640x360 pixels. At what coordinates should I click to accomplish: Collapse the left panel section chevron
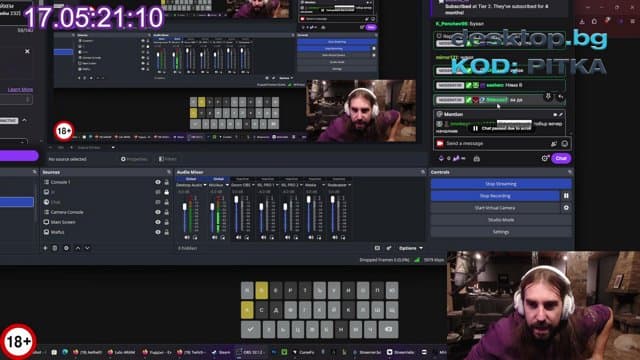tap(24, 120)
